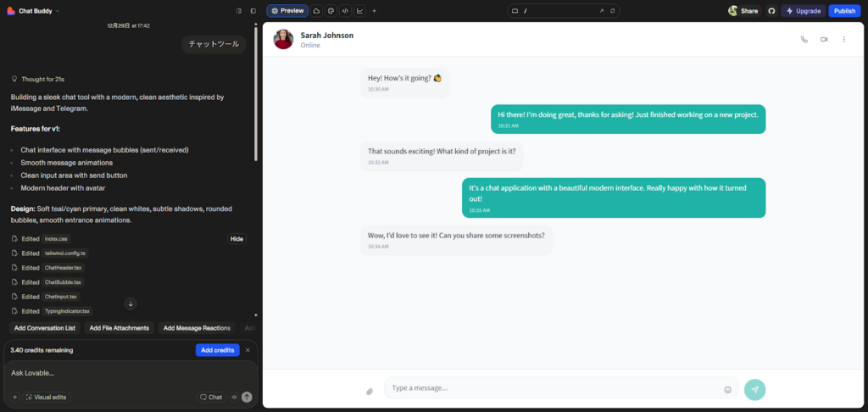Start a video call in chat header
The width and height of the screenshot is (868, 412).
pyautogui.click(x=824, y=39)
